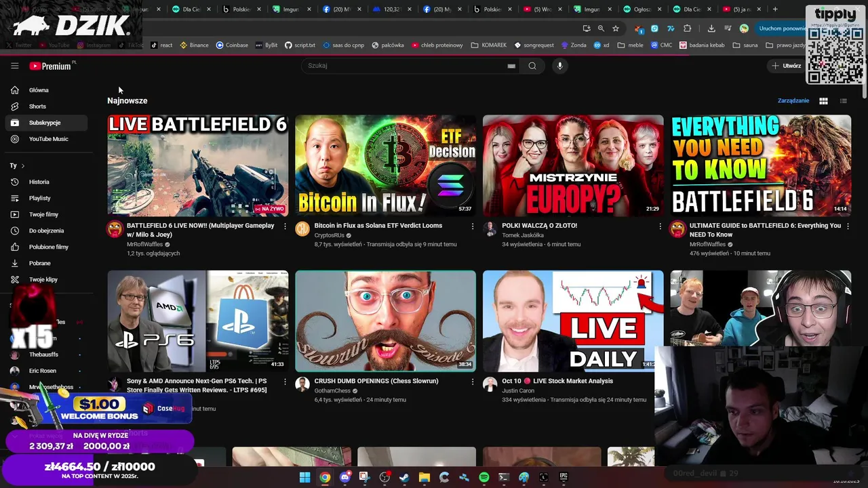Open the on-screen keyboard icon in search
Image resolution: width=868 pixels, height=488 pixels.
[511, 66]
